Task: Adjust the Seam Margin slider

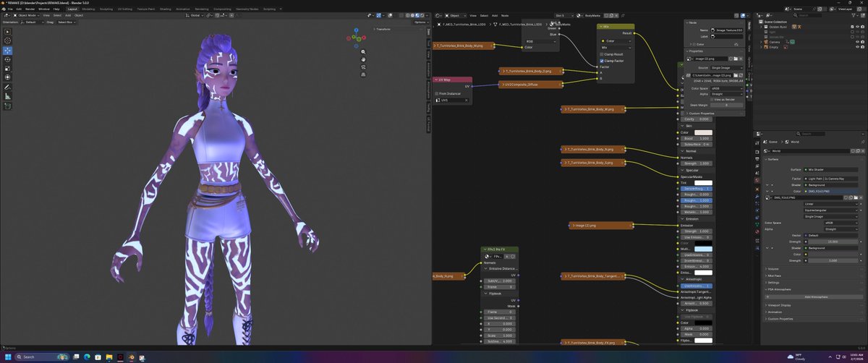Action: [x=728, y=105]
